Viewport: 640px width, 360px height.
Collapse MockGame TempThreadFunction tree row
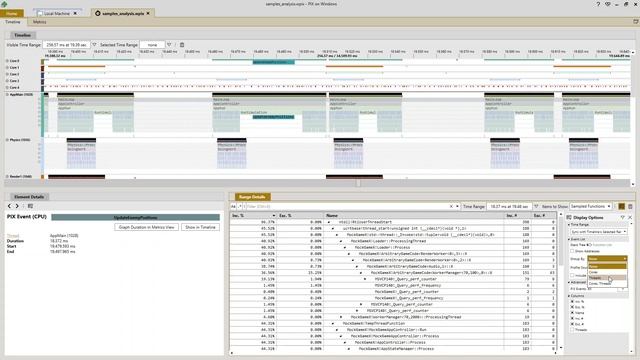click(333, 324)
